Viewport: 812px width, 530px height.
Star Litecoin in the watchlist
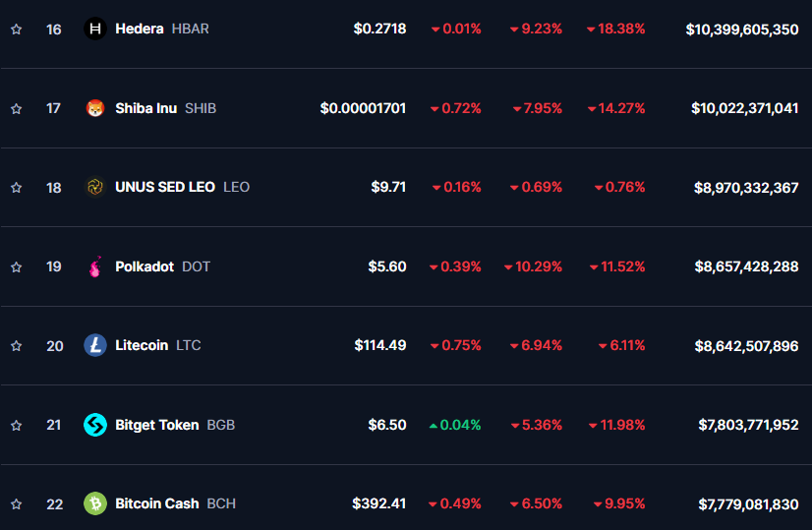point(16,345)
